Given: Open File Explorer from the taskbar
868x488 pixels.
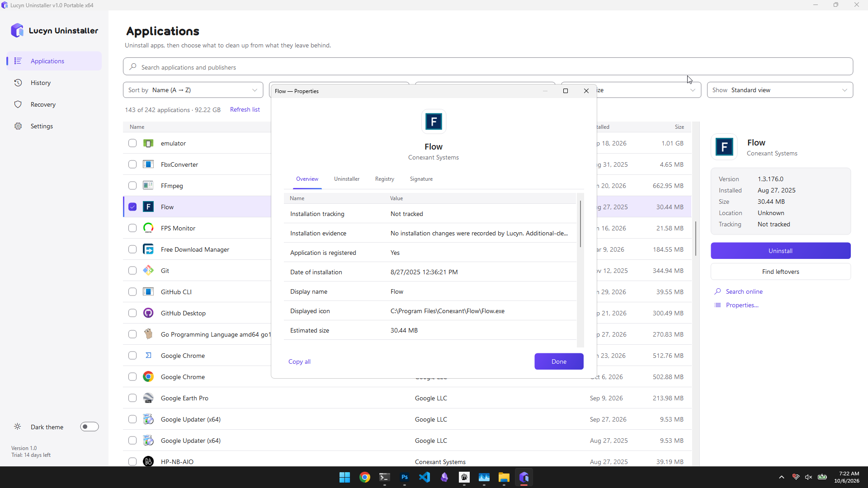Looking at the screenshot, I should coord(504,477).
